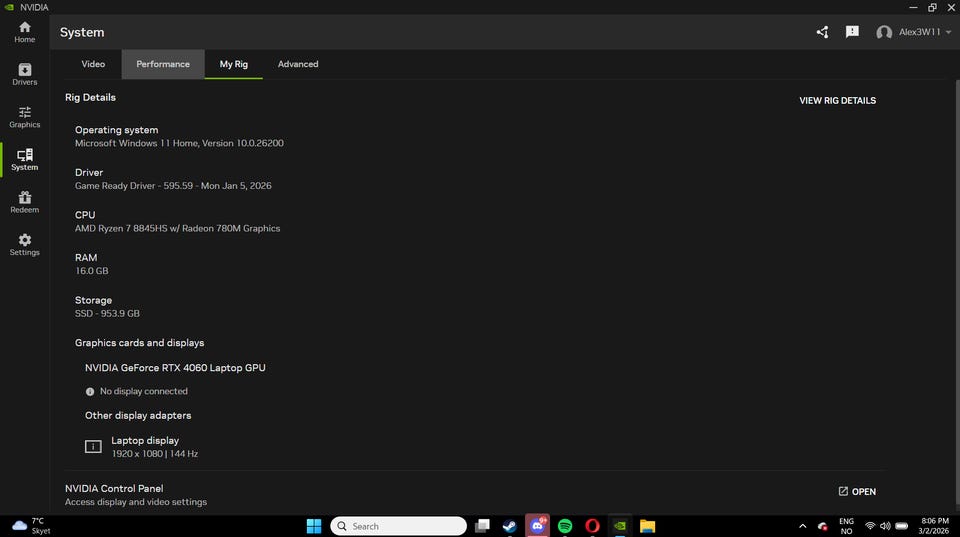Click the share icon in header
This screenshot has height=537, width=960.
tap(822, 32)
